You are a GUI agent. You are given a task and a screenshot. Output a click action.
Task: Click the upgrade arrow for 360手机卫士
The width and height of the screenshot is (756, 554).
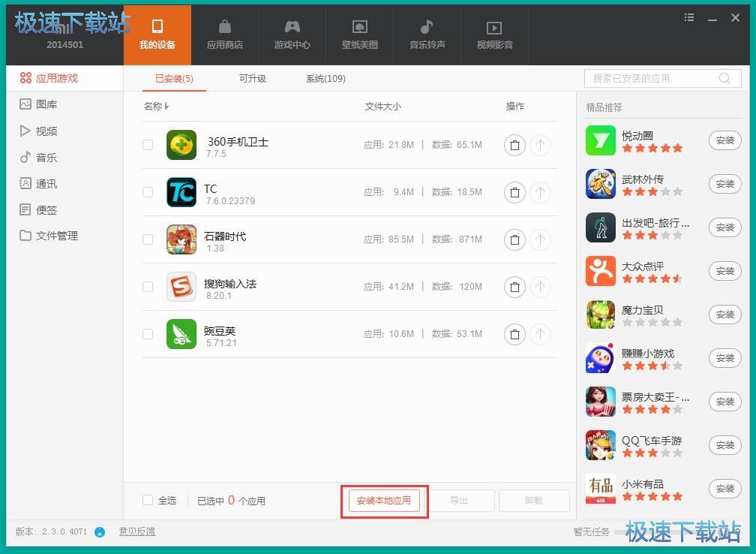pyautogui.click(x=540, y=145)
